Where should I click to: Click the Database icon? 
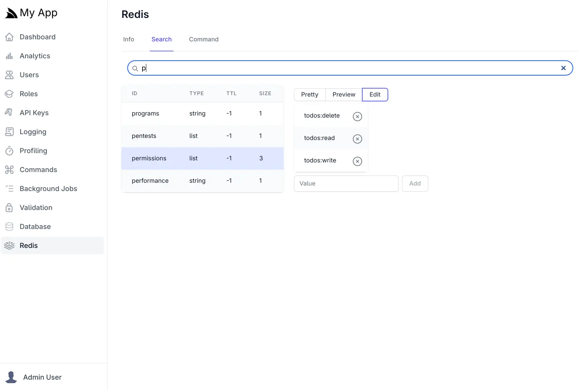coord(9,227)
